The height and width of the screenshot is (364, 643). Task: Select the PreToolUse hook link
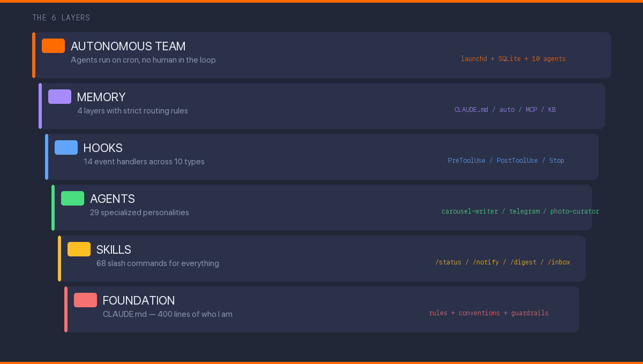(466, 160)
